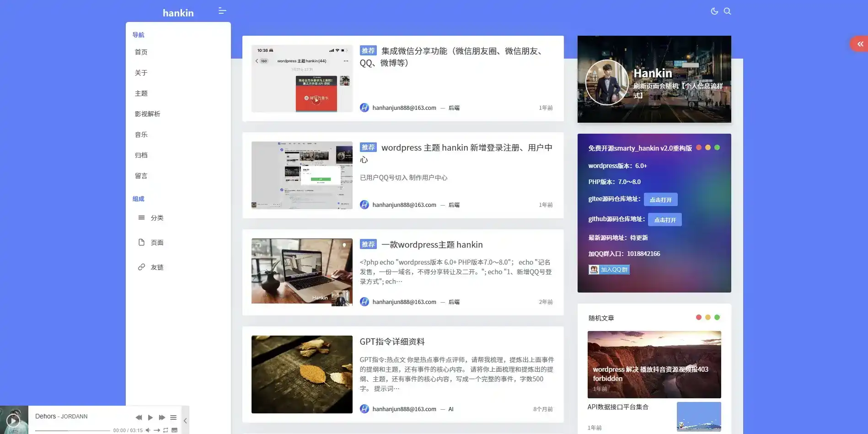Skip to the next track in the music player
This screenshot has width=868, height=434.
(x=161, y=418)
